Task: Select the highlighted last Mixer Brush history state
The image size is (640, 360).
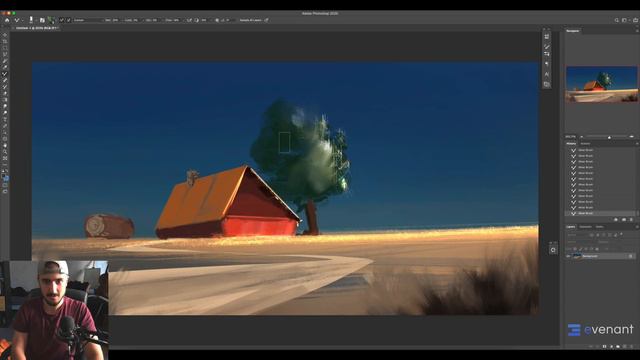Action: tap(600, 213)
